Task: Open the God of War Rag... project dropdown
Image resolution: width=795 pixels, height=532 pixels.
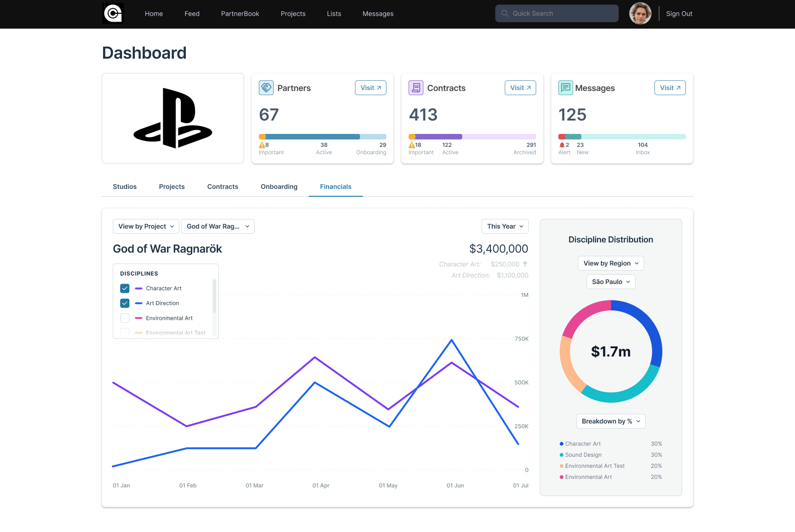Action: point(218,226)
